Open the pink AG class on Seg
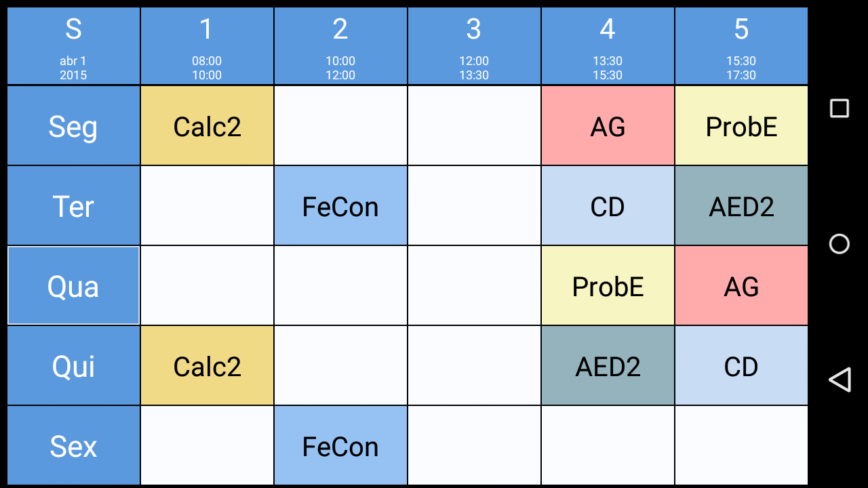The image size is (868, 488). pyautogui.click(x=608, y=126)
